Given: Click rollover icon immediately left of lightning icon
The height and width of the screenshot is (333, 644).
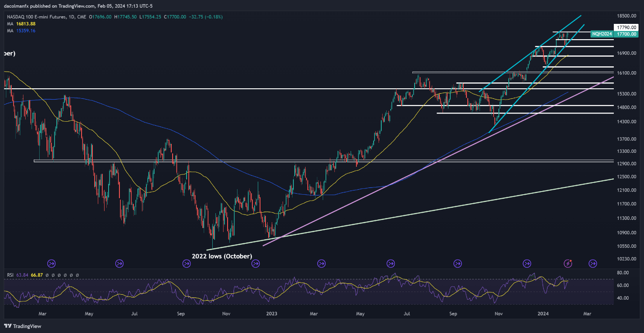Looking at the screenshot, I should 527,263.
